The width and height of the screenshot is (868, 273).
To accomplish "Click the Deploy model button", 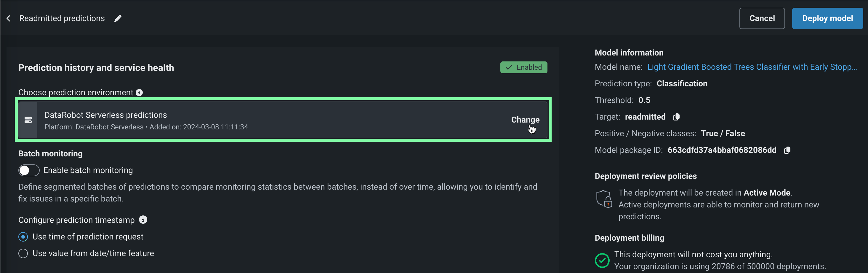I will click(827, 18).
